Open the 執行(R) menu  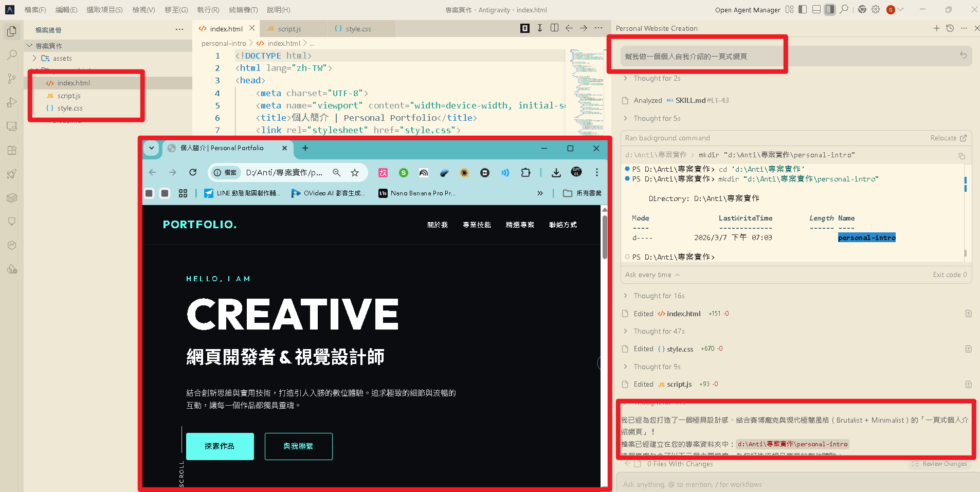click(208, 9)
